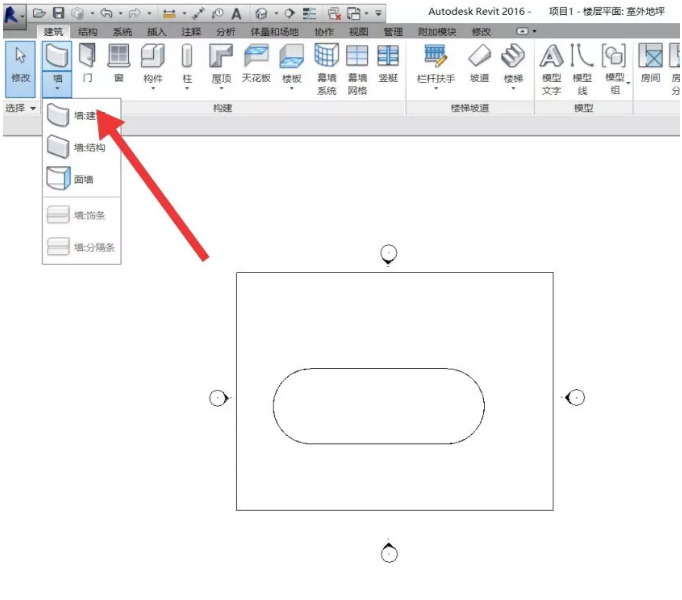Click the Section tool icon
This screenshot has width=682, height=600.
(289, 14)
